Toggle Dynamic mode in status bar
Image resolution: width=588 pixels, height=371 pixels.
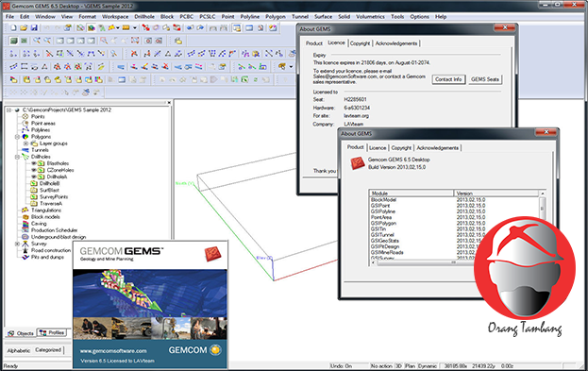coord(428,365)
